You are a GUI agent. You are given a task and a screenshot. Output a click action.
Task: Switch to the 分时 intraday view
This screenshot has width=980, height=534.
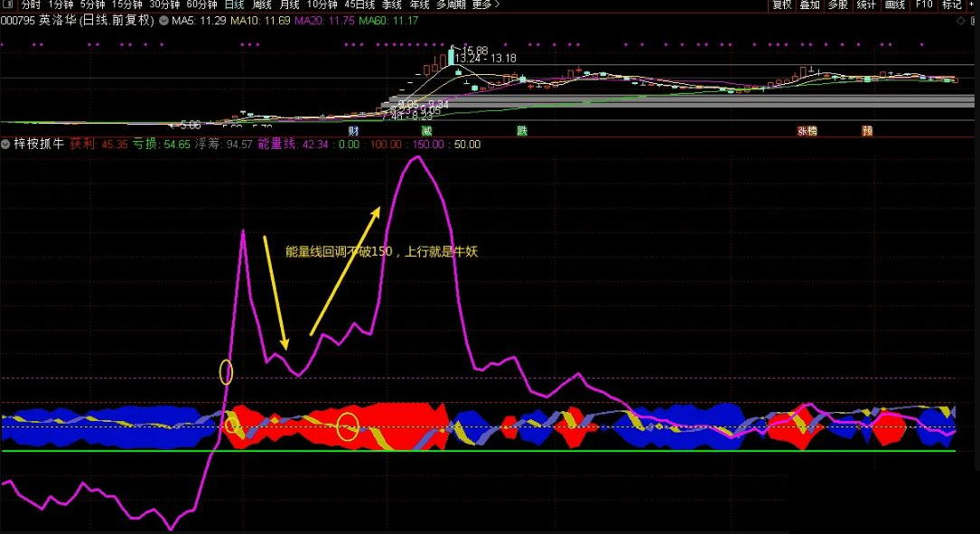31,5
